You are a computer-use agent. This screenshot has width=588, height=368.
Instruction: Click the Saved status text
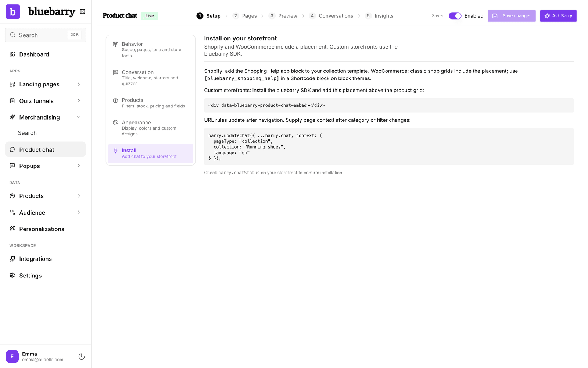(x=438, y=16)
